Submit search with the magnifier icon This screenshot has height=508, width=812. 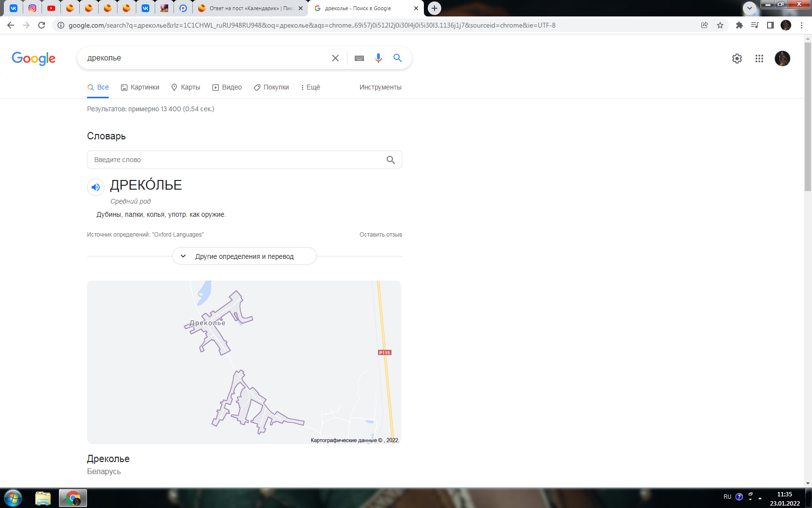[398, 58]
